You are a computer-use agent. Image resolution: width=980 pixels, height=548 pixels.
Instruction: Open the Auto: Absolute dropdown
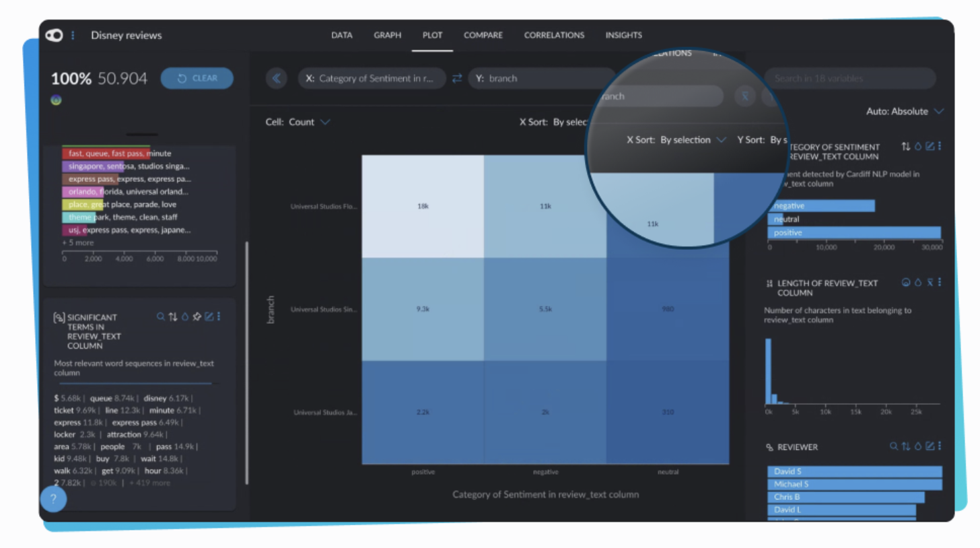click(905, 111)
